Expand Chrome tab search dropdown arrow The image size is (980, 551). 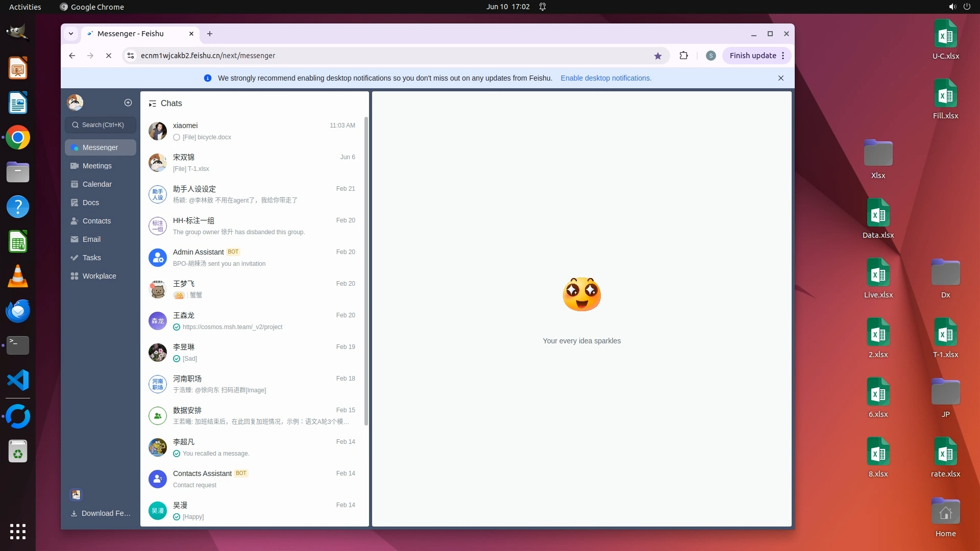(x=71, y=34)
